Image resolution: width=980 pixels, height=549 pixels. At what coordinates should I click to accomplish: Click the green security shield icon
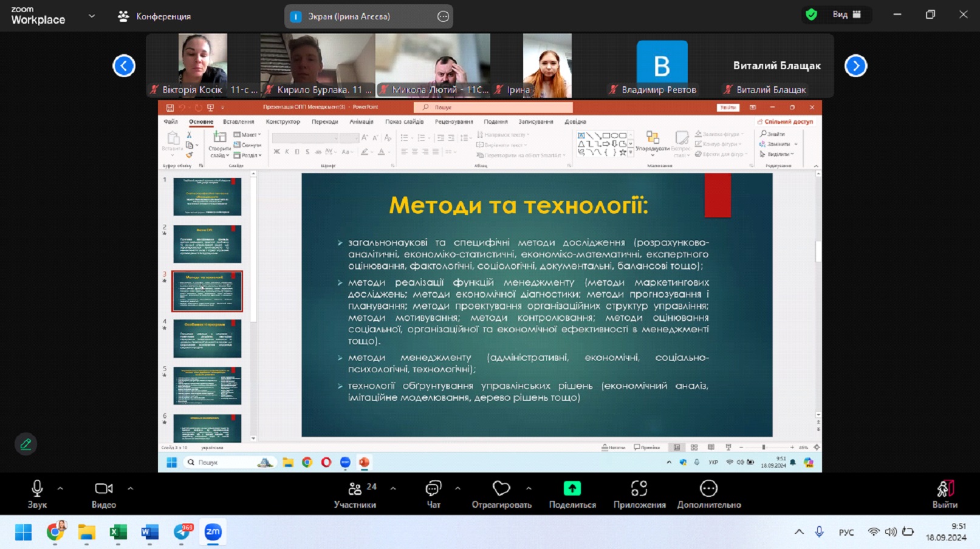(811, 15)
